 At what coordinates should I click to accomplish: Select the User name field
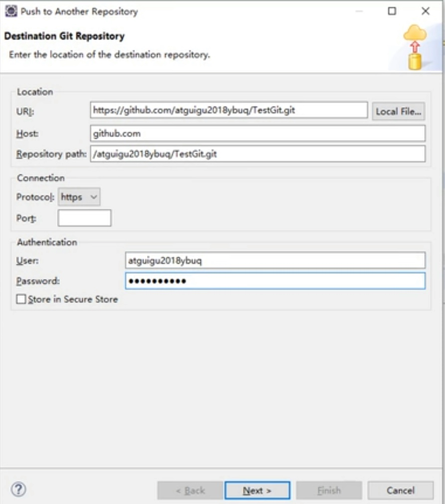[275, 260]
